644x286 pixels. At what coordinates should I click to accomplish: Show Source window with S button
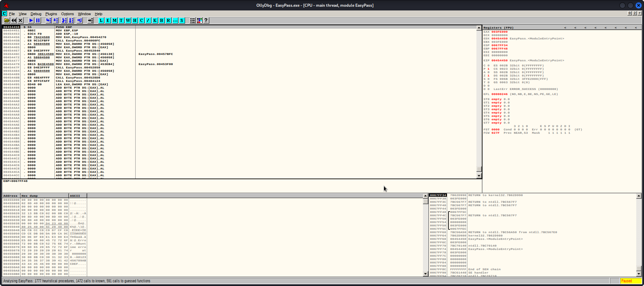click(x=182, y=21)
